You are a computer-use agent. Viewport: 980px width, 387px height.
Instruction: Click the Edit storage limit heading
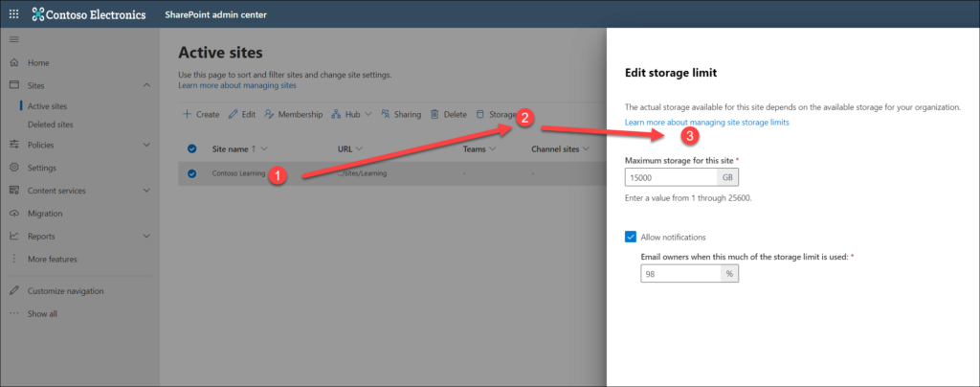[671, 73]
